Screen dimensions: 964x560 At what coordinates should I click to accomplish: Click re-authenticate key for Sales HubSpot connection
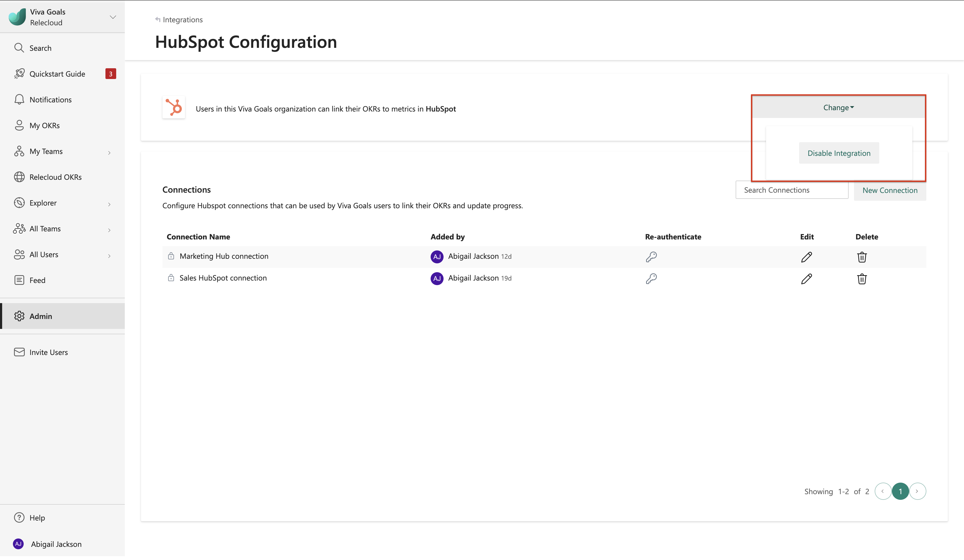pos(651,278)
